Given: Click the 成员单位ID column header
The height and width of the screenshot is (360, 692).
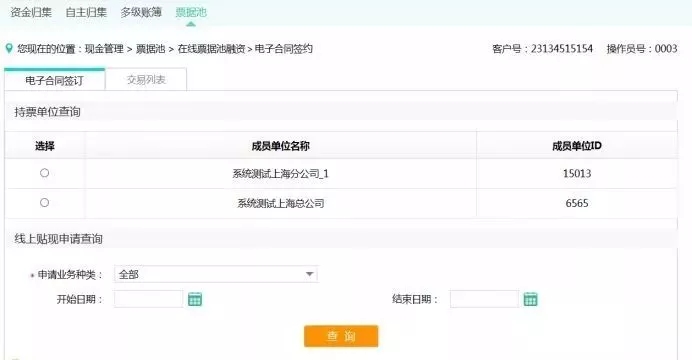Looking at the screenshot, I should point(577,146).
